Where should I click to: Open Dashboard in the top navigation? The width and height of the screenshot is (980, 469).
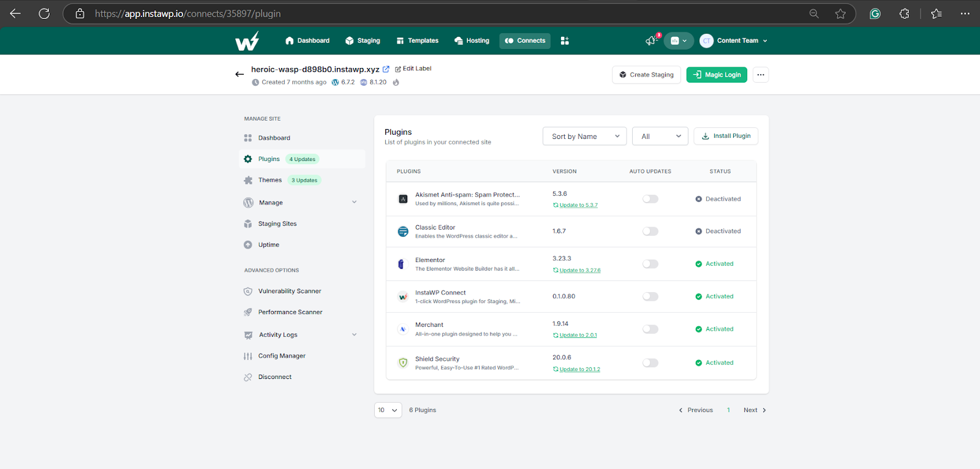[x=307, y=40]
